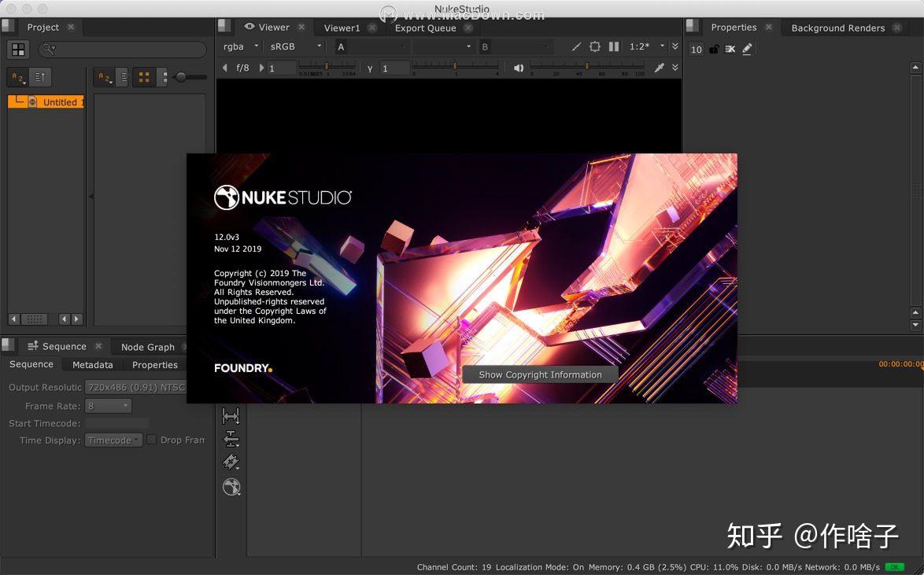Switch the bin to list view

coord(123,77)
